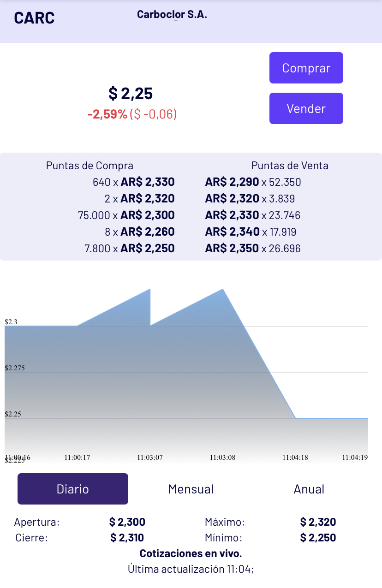
Task: Select the AR$ 2,320 x 3.839 sell offer
Action: [x=250, y=199]
